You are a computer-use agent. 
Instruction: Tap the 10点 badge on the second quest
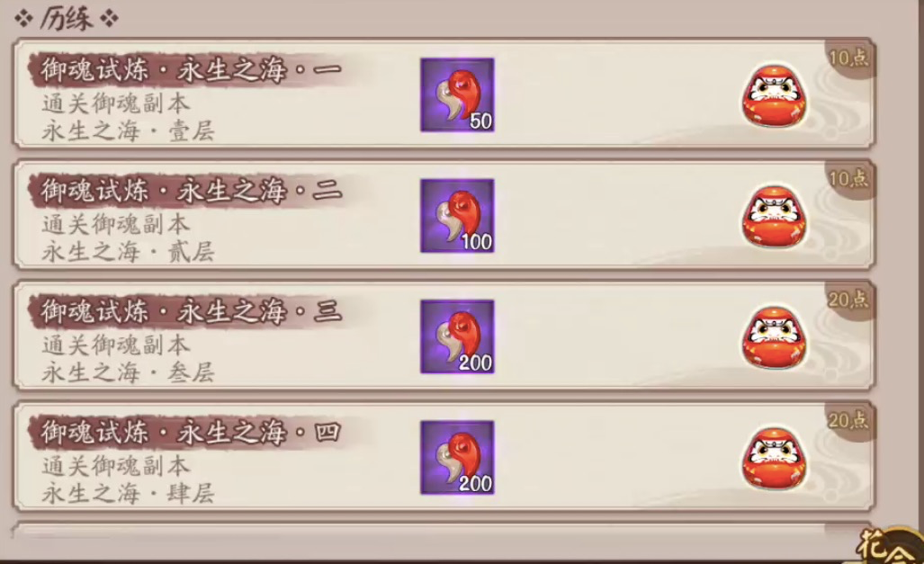(x=848, y=179)
